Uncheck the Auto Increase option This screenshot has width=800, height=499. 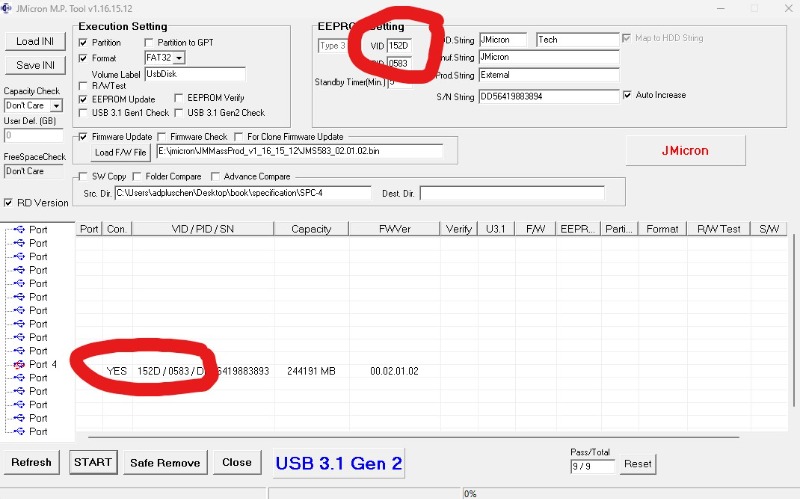click(627, 95)
